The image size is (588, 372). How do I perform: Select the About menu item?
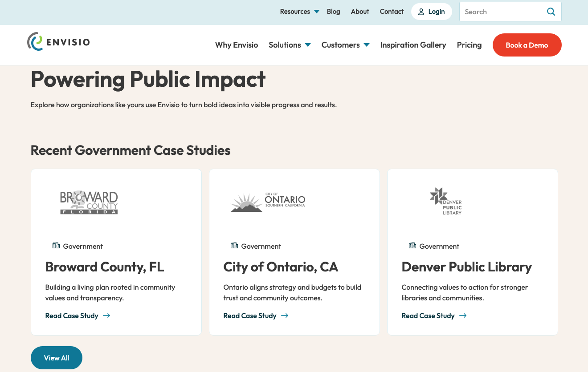360,12
